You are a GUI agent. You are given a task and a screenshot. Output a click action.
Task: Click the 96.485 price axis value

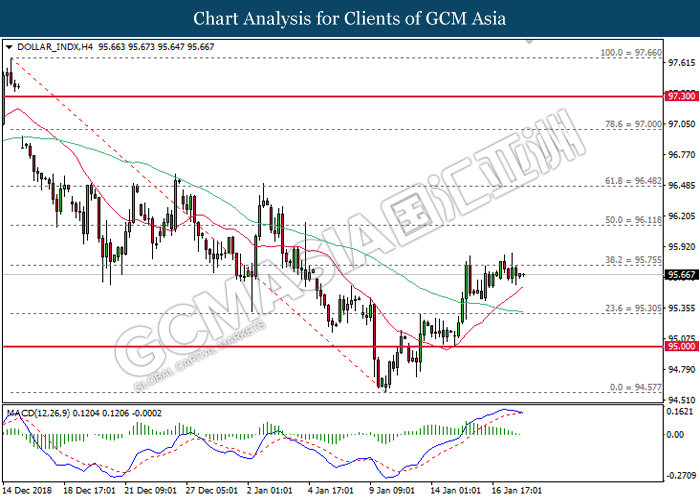[x=681, y=186]
